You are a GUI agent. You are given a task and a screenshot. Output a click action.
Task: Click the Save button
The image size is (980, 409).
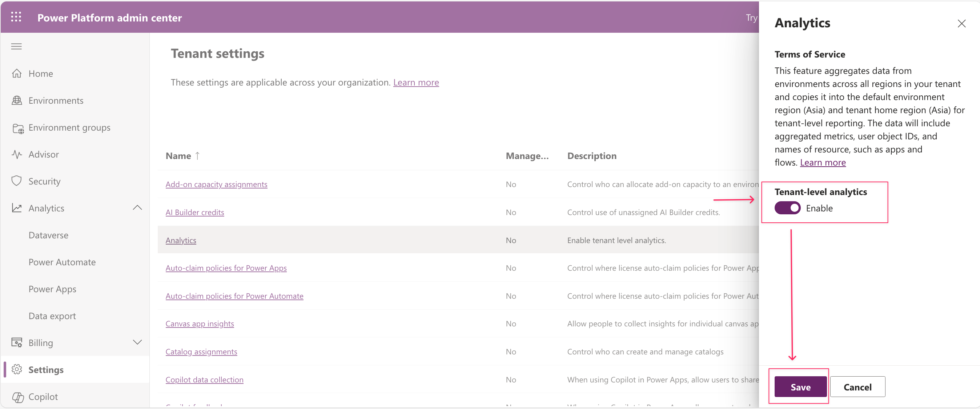[800, 386]
